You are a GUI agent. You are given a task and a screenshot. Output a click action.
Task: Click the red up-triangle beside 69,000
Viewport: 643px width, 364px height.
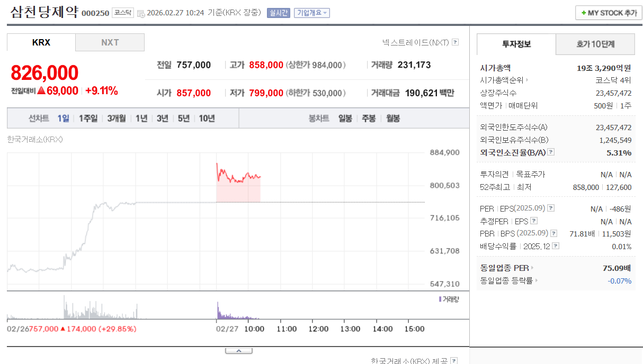[41, 90]
